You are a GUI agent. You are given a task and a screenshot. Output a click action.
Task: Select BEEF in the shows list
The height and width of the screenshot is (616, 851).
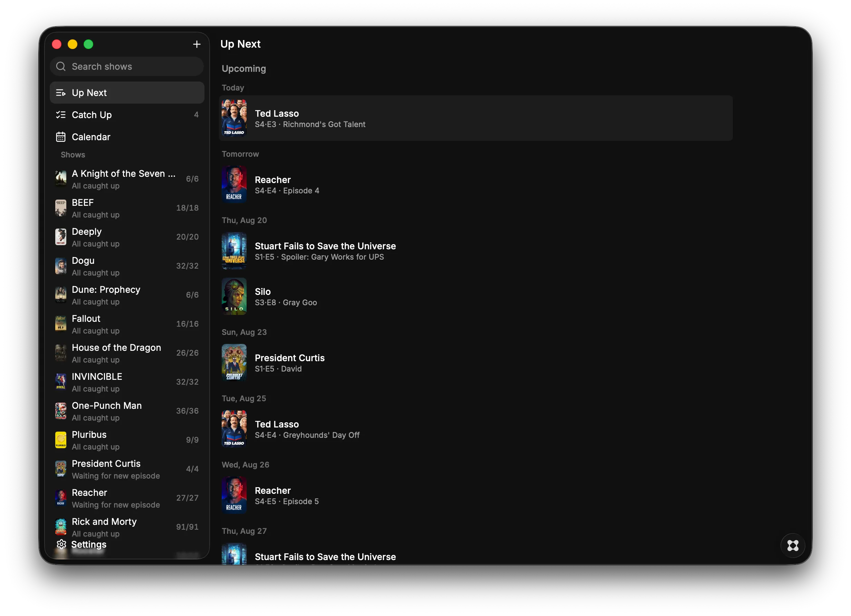(127, 208)
